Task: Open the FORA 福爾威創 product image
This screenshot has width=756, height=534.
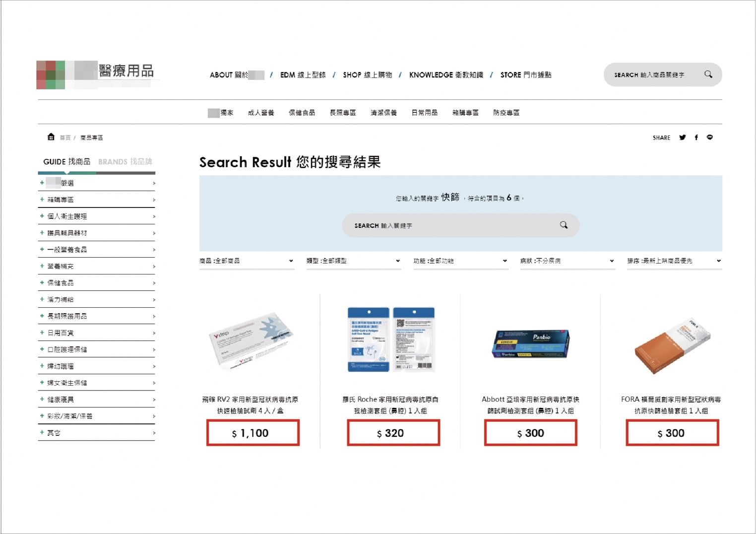Action: 673,346
